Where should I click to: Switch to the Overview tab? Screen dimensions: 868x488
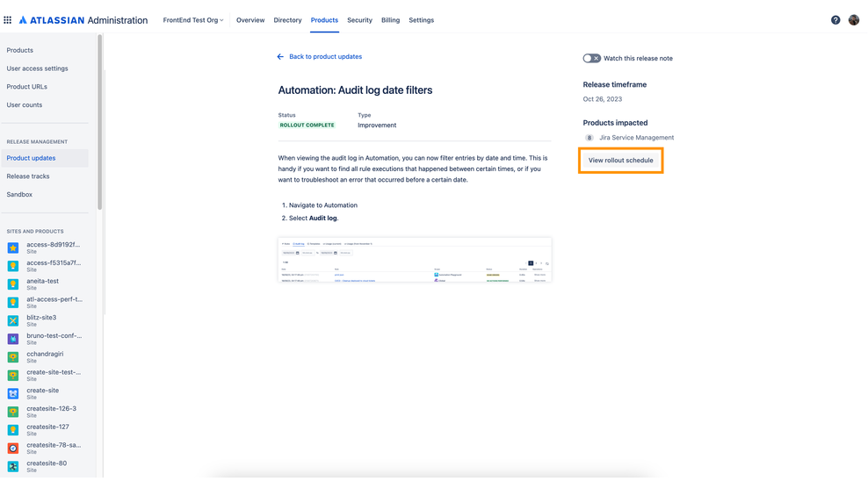(250, 20)
